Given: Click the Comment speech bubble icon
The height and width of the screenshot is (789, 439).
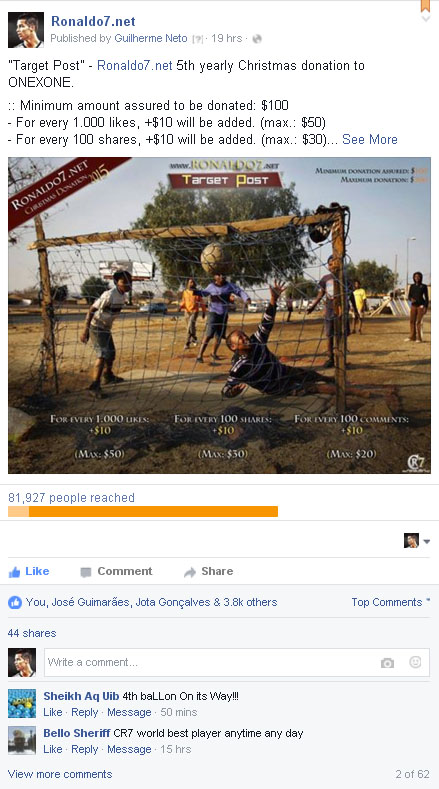Looking at the screenshot, I should [x=86, y=572].
